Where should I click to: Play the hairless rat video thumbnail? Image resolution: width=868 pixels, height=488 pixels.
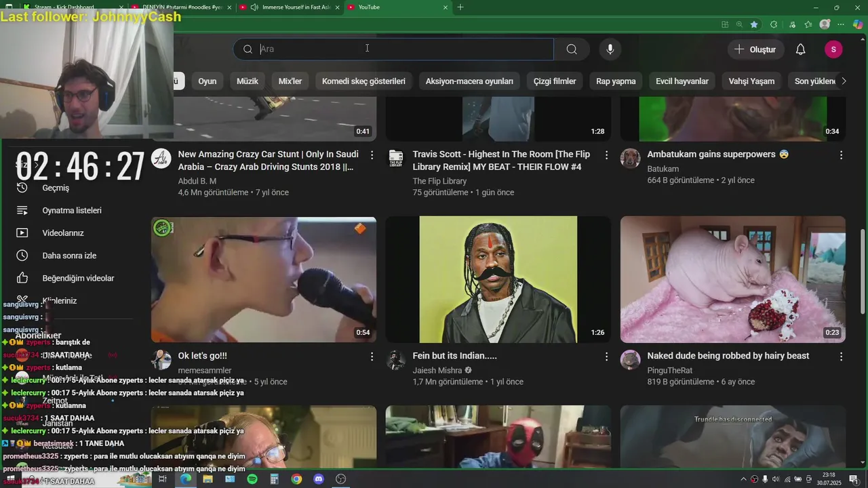click(x=733, y=279)
